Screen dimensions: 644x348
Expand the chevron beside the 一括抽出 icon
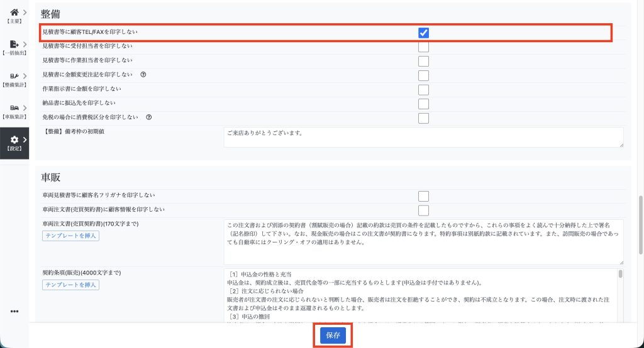point(25,45)
